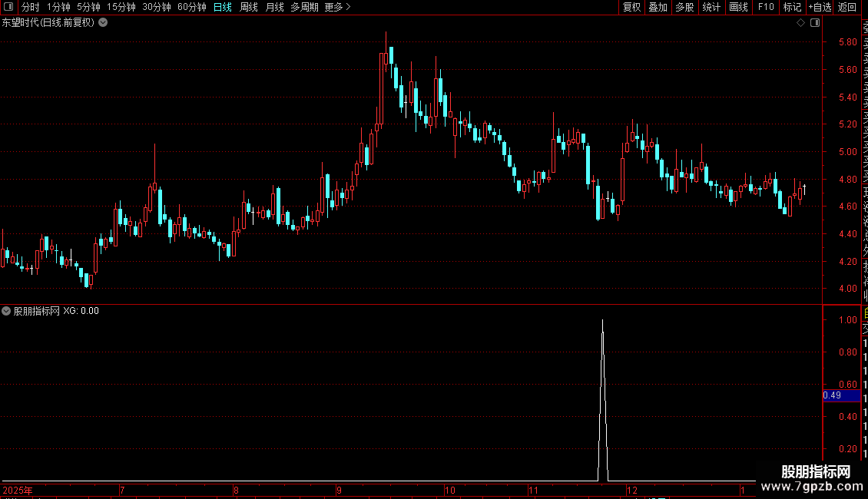The height and width of the screenshot is (499, 868).
Task: Open the 画线 drawing tools
Action: (x=738, y=7)
